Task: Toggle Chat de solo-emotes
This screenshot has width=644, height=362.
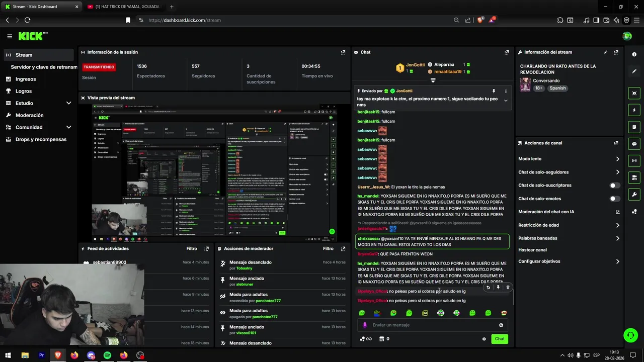Action: (x=614, y=199)
